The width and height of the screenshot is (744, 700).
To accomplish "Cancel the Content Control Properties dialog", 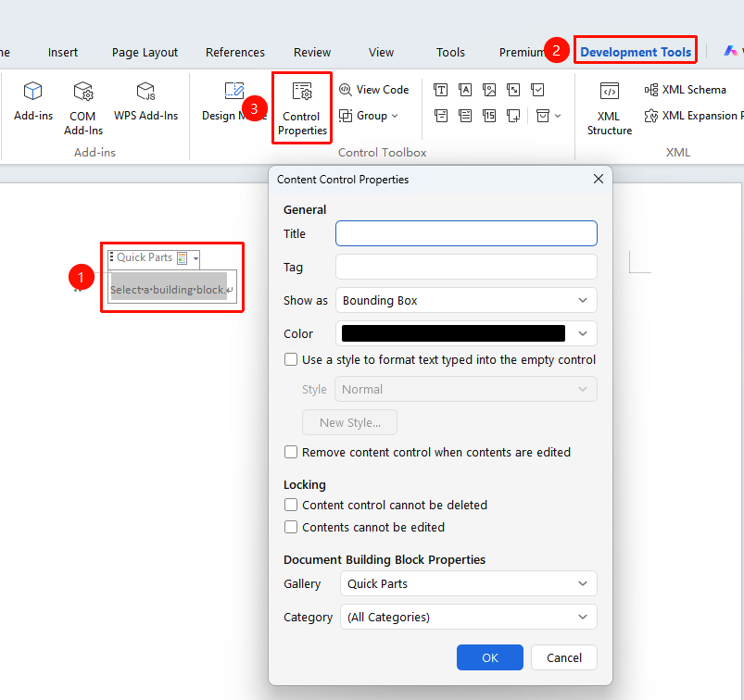I will 563,657.
